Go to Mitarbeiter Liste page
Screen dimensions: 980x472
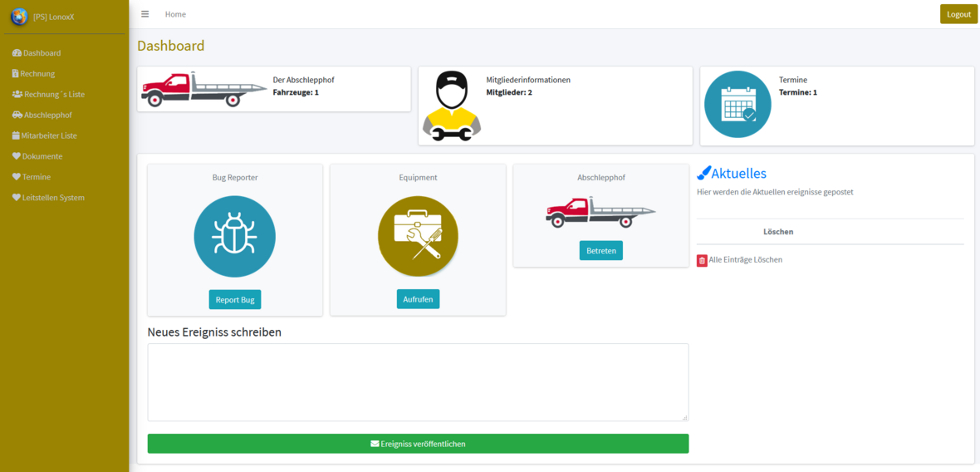pyautogui.click(x=49, y=135)
